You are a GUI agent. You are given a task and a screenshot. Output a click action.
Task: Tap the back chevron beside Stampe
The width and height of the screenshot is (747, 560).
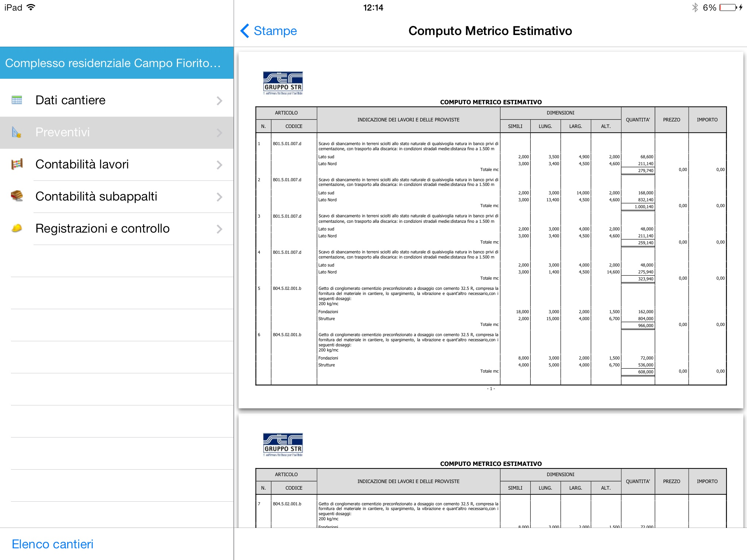245,31
